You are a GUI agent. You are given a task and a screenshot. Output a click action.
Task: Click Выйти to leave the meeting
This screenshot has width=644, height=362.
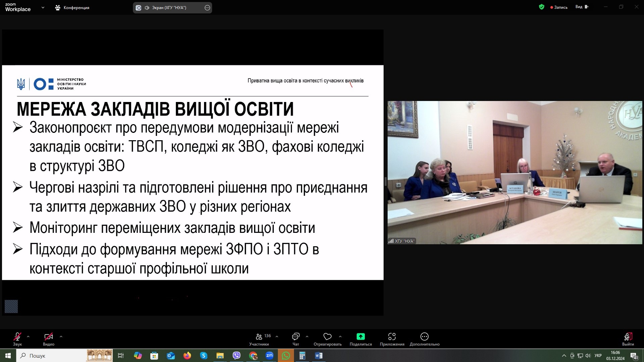(x=628, y=339)
